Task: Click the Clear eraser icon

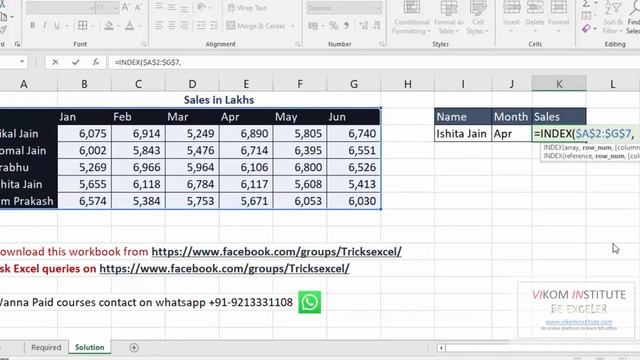Action: (586, 28)
